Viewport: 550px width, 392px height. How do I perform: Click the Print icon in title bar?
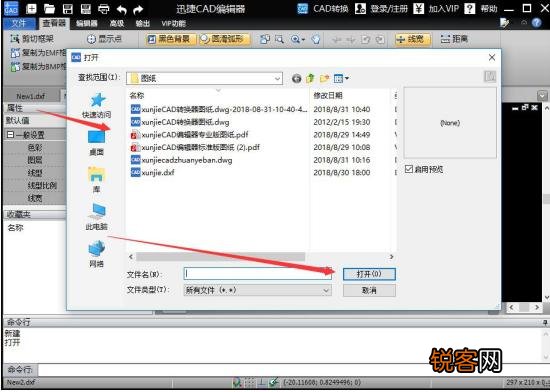pyautogui.click(x=103, y=9)
